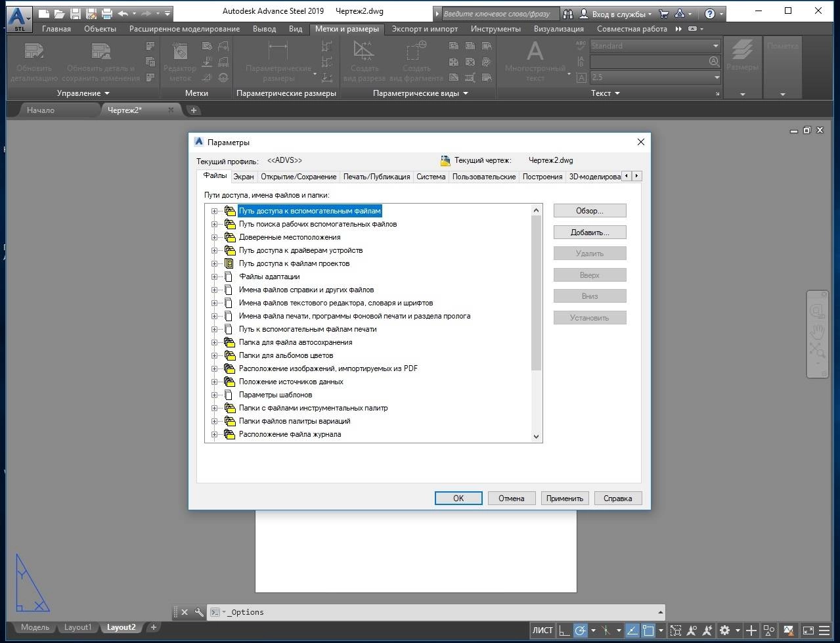Toggle the ЛИСТ paper space button
Screen dimensions: 840x643
click(x=542, y=631)
